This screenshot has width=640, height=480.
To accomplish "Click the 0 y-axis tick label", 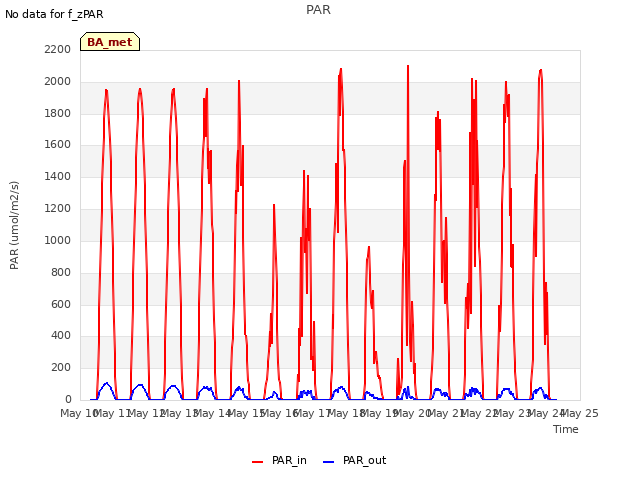I will pos(68,399).
